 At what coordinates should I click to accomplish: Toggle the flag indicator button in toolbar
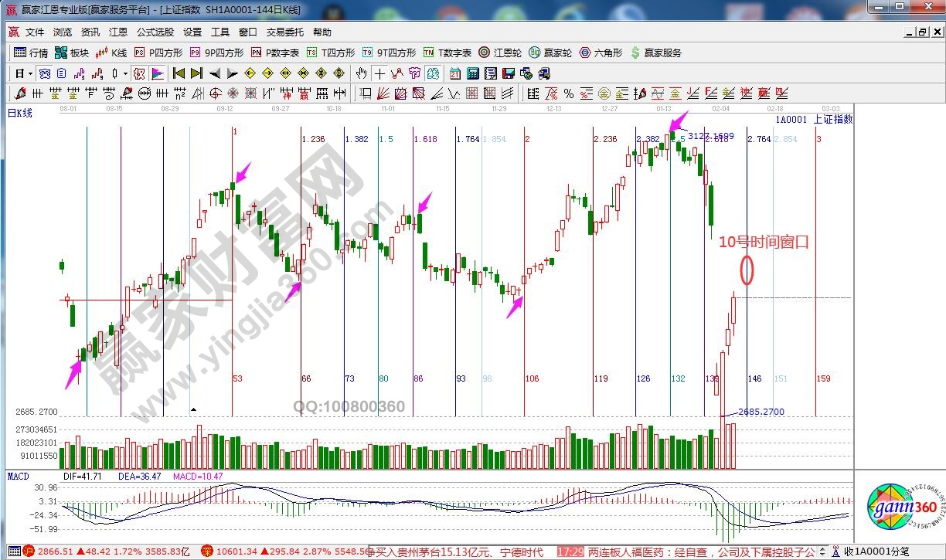pos(157,74)
